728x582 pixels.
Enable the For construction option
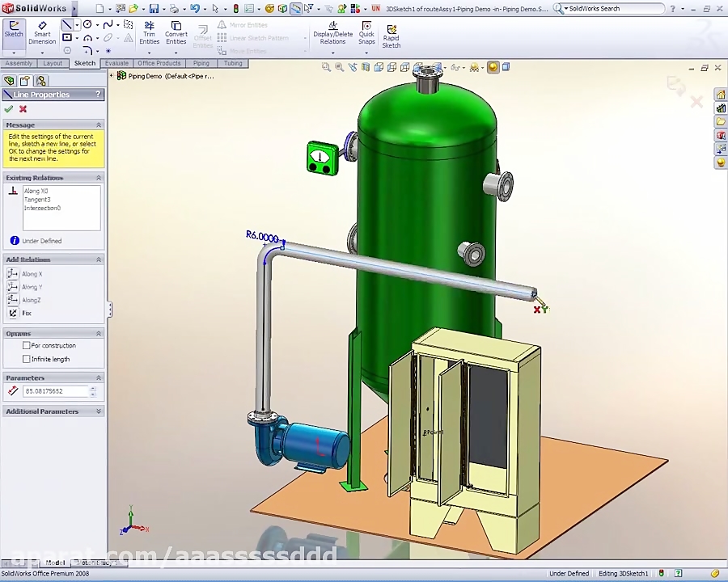27,345
